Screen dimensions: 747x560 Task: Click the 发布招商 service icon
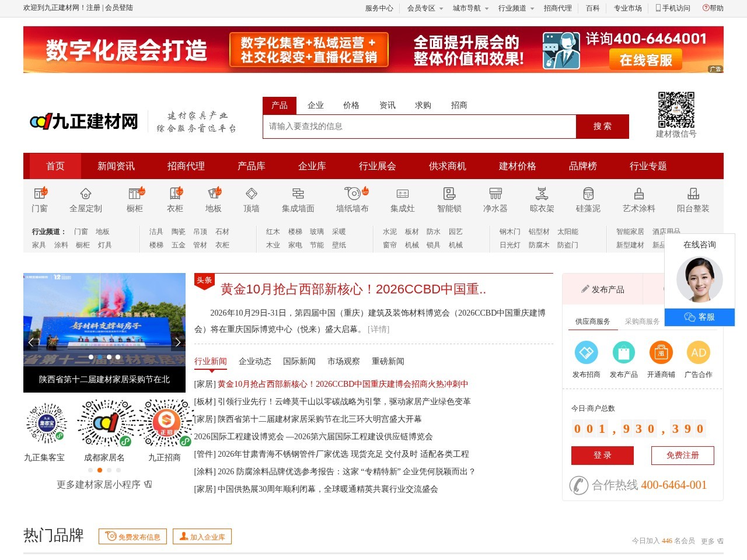click(587, 352)
